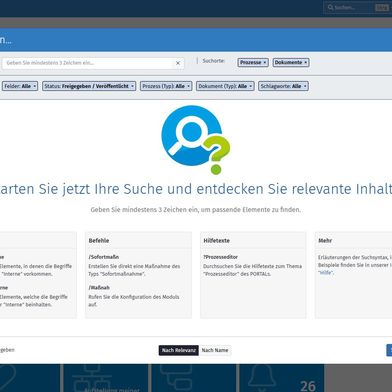392x392 pixels.
Task: Click the bell tile with 26 in background
Action: tap(282, 378)
